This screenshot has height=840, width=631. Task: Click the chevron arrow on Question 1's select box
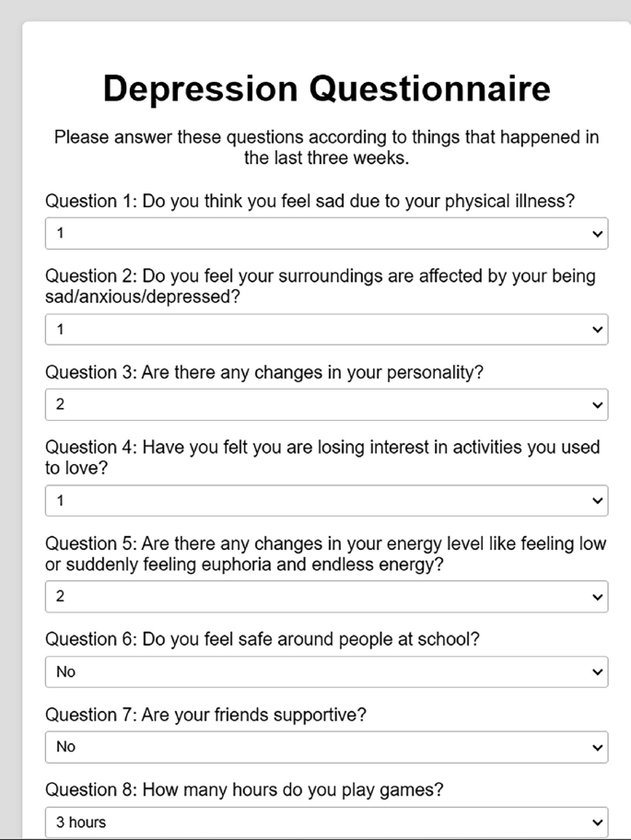(598, 234)
